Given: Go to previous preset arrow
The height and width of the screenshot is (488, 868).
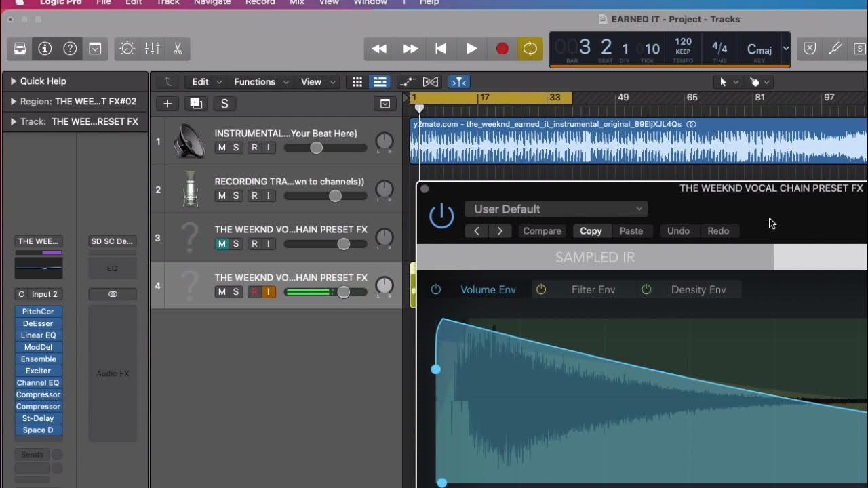Looking at the screenshot, I should coord(477,231).
